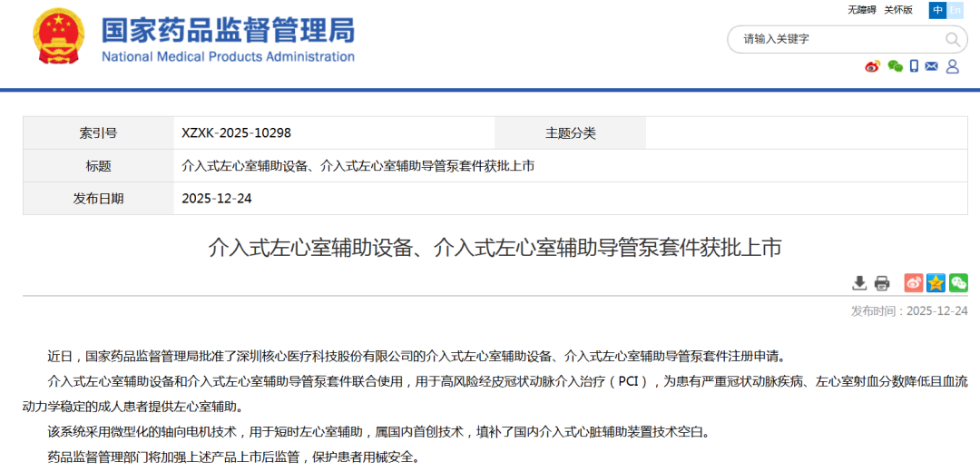
Task: Print the article with the printer icon
Action: pos(881,283)
